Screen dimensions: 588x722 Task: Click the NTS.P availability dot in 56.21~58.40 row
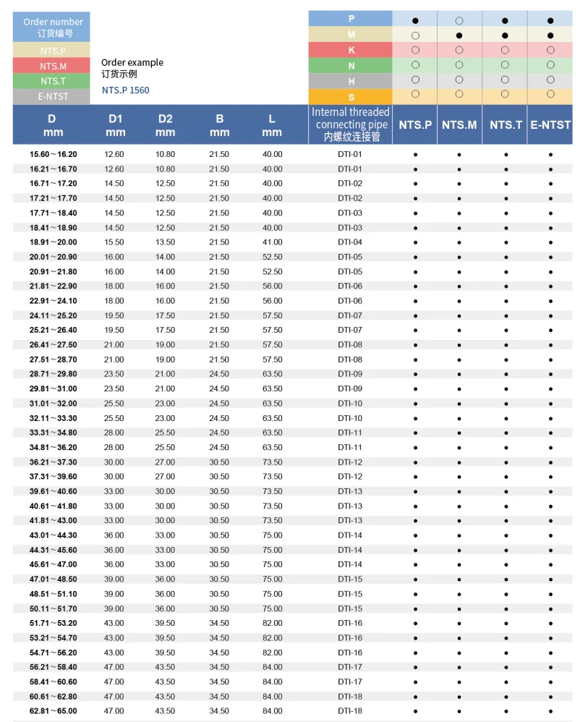click(415, 668)
